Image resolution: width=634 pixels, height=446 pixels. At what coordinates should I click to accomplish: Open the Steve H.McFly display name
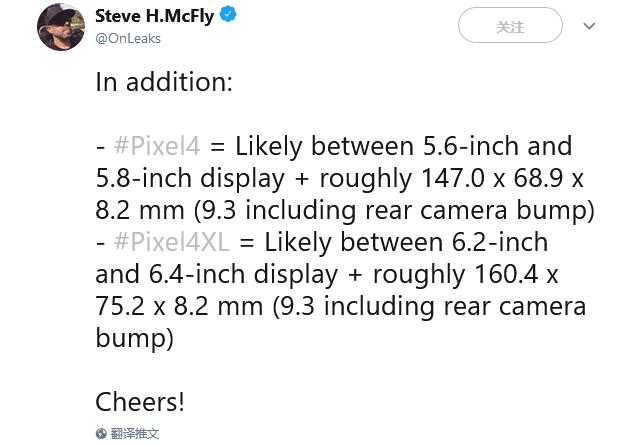(154, 16)
